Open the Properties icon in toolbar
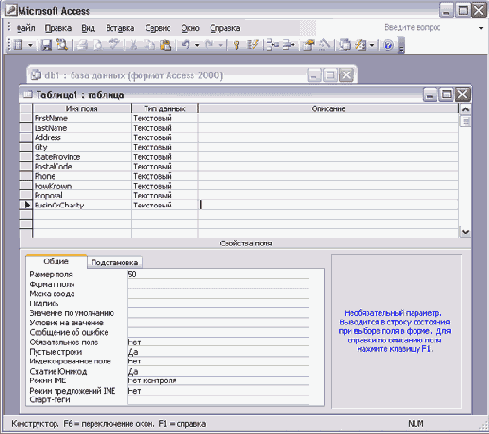 [308, 45]
